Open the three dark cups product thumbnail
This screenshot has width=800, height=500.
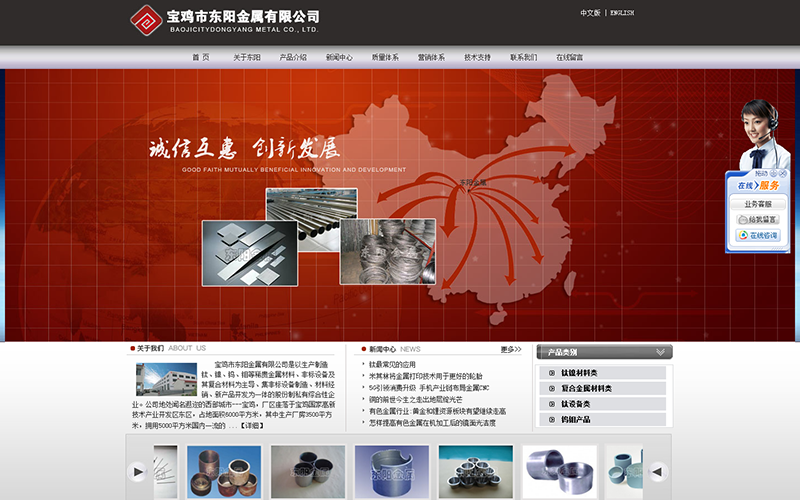[x=308, y=472]
